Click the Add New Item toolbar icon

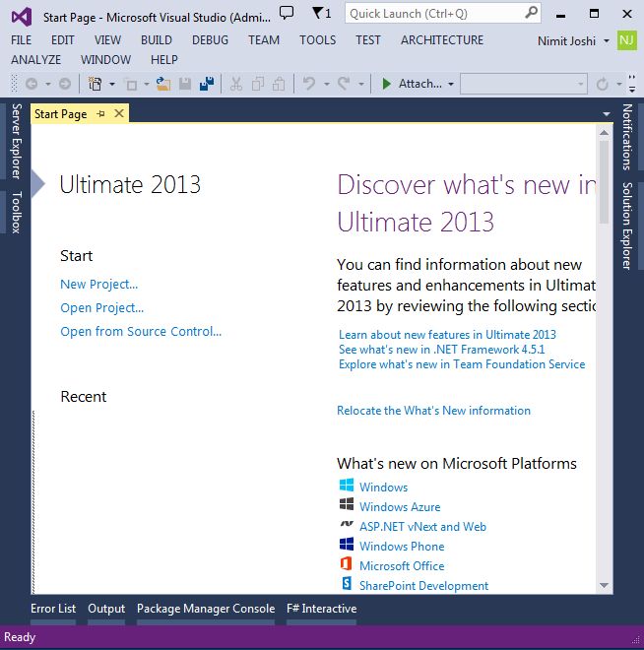(x=132, y=85)
